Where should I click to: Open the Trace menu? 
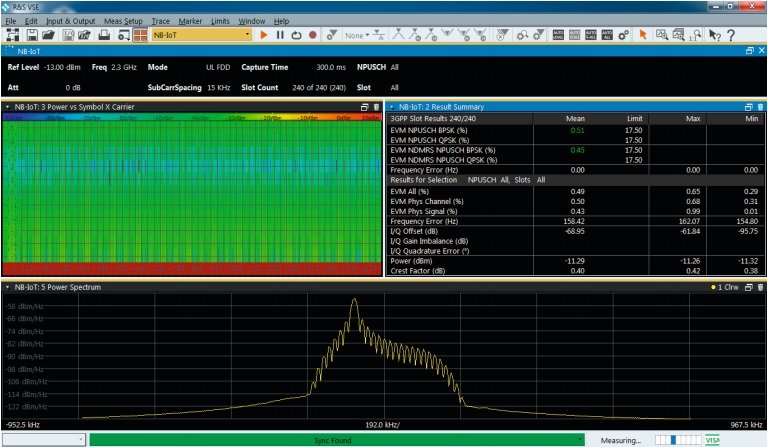point(160,21)
